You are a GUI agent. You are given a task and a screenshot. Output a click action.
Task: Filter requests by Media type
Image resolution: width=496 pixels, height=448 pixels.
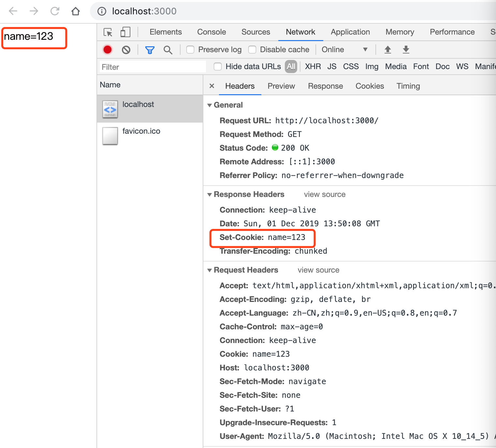pos(396,67)
